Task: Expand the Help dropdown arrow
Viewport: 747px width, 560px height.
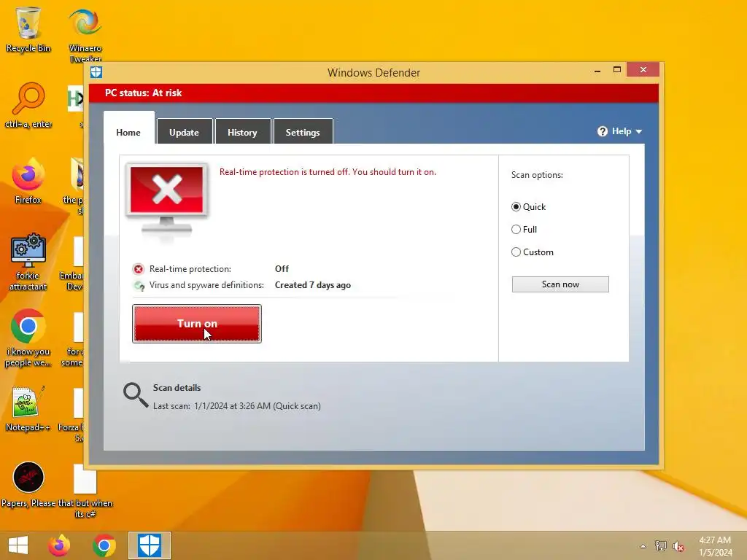Action: [x=639, y=131]
